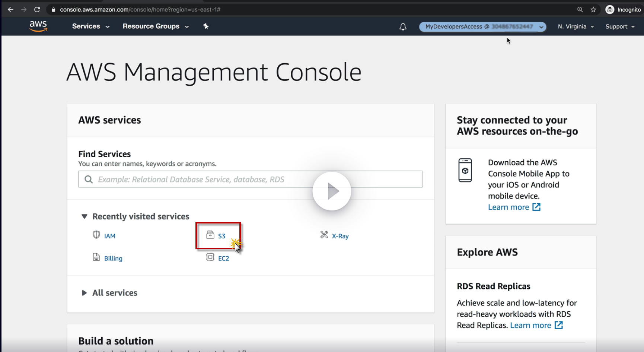Click the EC2 chip icon

pyautogui.click(x=210, y=257)
